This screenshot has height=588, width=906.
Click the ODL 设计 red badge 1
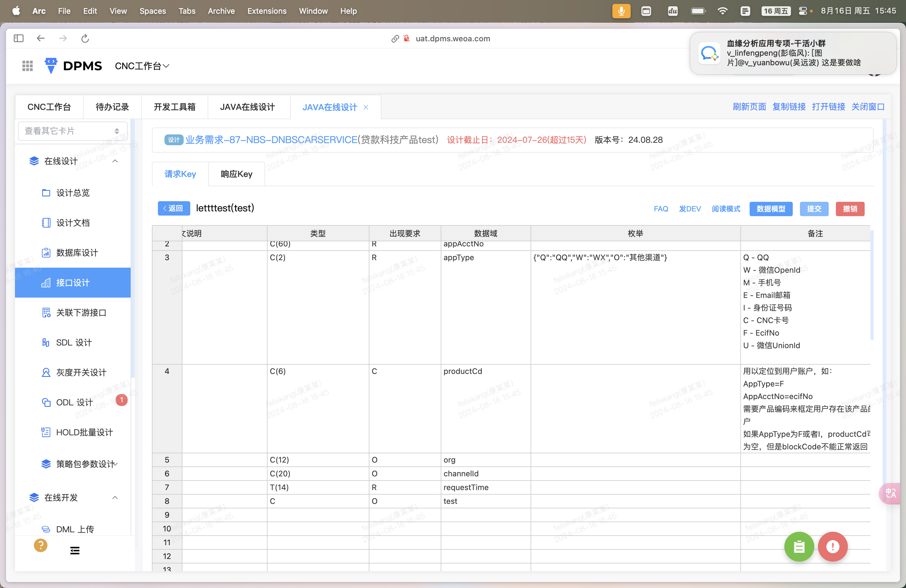point(121,400)
